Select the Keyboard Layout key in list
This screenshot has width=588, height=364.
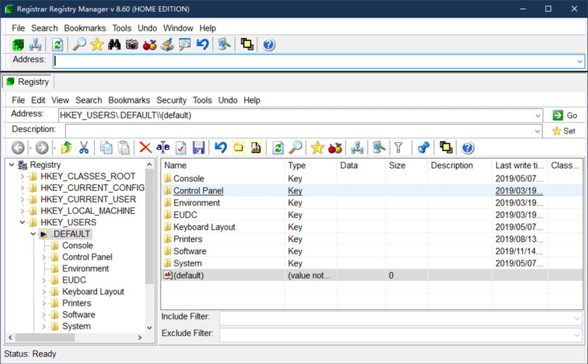tap(204, 227)
